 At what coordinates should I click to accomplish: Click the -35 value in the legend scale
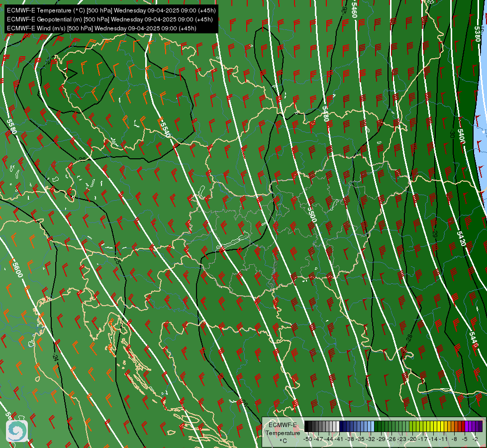[x=360, y=439]
